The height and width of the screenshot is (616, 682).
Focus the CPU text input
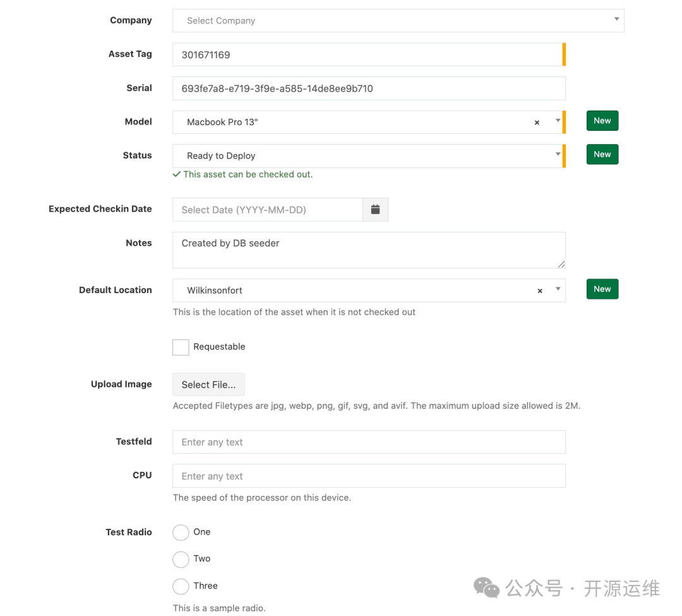[369, 476]
